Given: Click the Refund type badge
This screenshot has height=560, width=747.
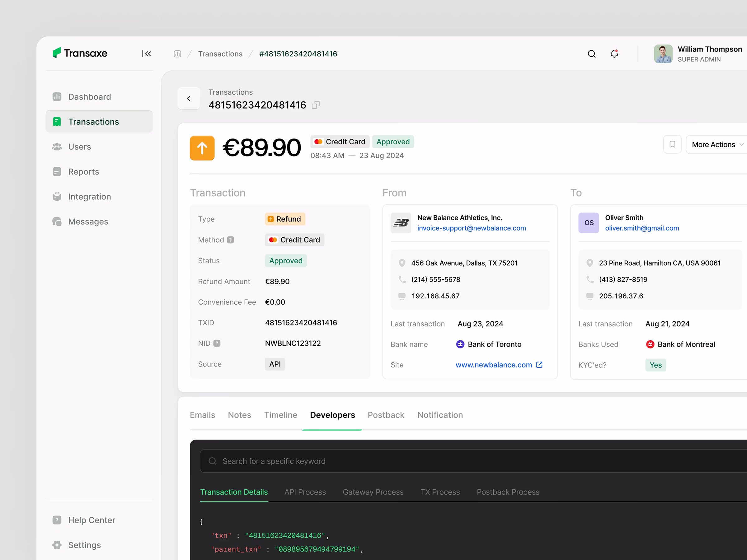Looking at the screenshot, I should [x=285, y=219].
